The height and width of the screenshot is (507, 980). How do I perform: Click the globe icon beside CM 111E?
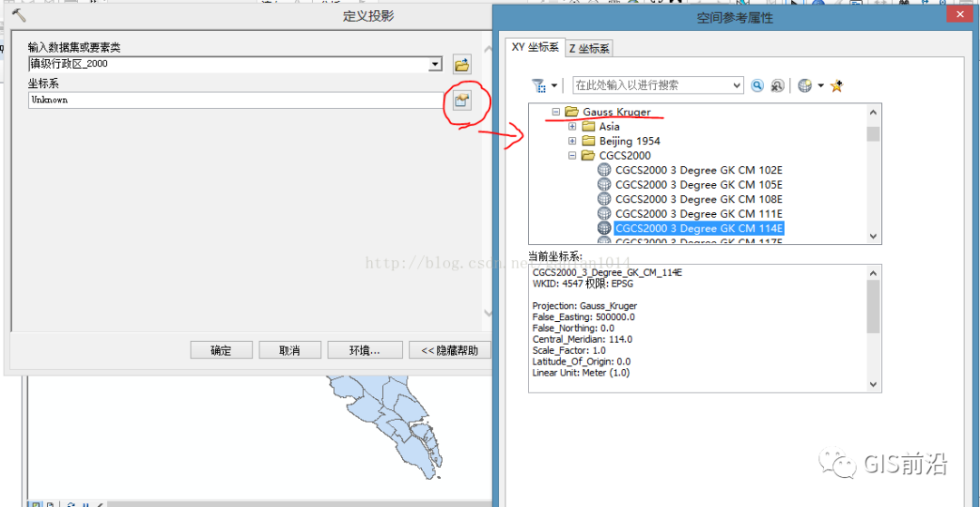603,213
